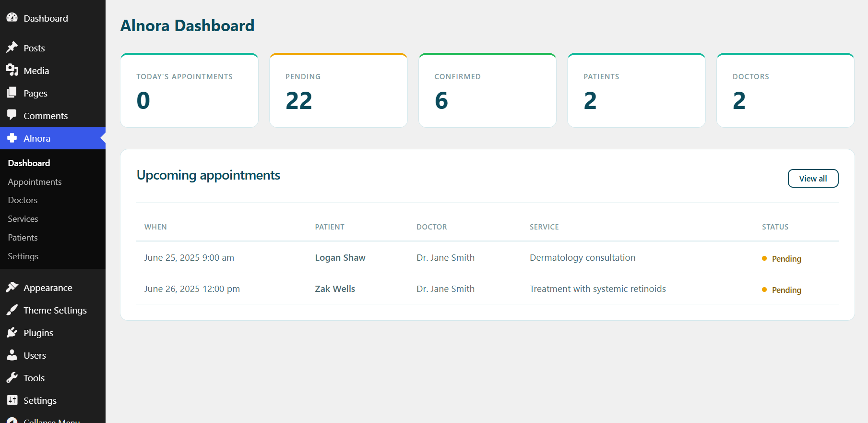The height and width of the screenshot is (423, 868).
Task: Click the Doctors 2 stat card
Action: [785, 90]
